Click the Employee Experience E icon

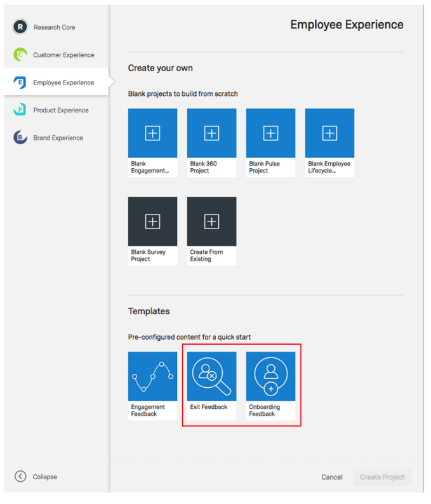click(20, 83)
